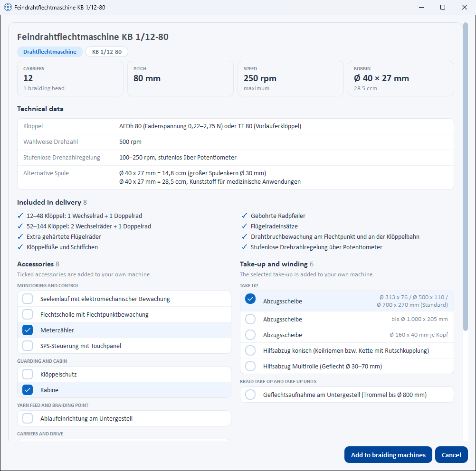
Task: Untick the Kabine checkbox
Action: click(x=28, y=390)
